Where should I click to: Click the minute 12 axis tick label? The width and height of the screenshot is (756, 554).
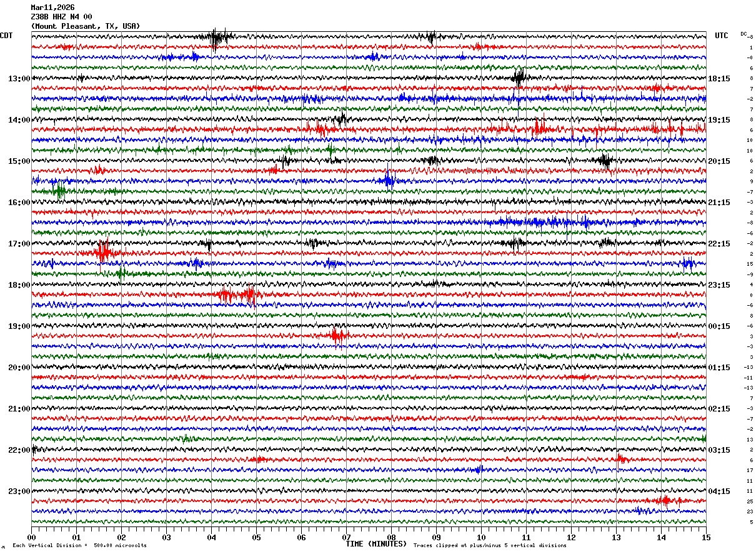(571, 537)
